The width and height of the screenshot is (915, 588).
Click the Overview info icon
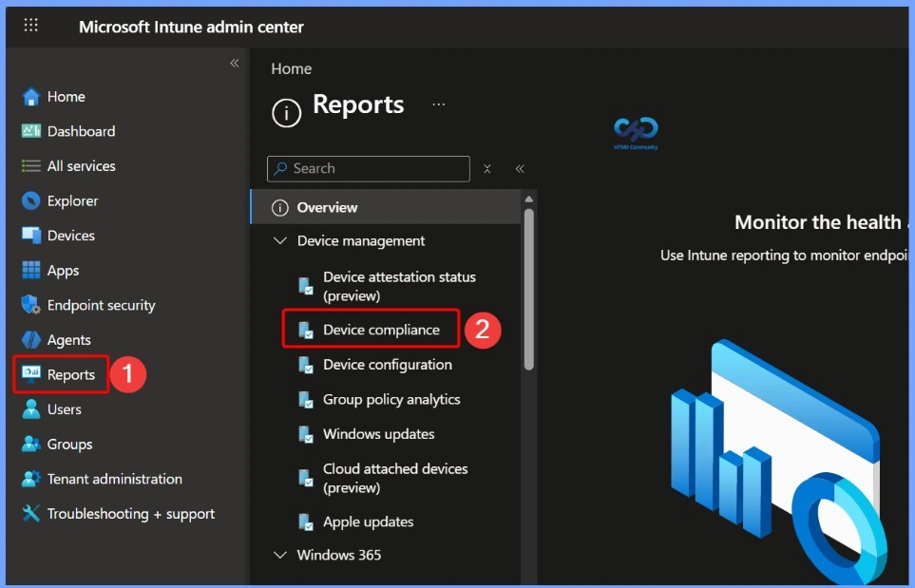point(280,208)
